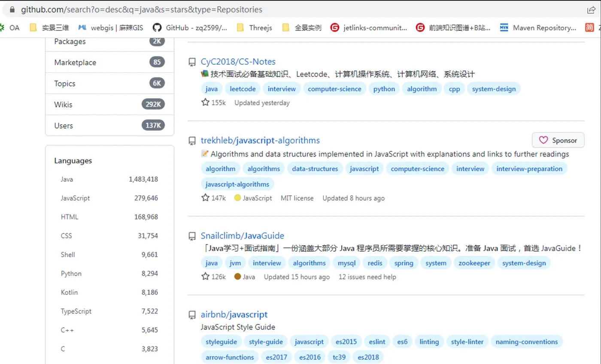Screen dimensions: 601x364
Task: Click JavaScript Style Guide description
Action: point(238,327)
